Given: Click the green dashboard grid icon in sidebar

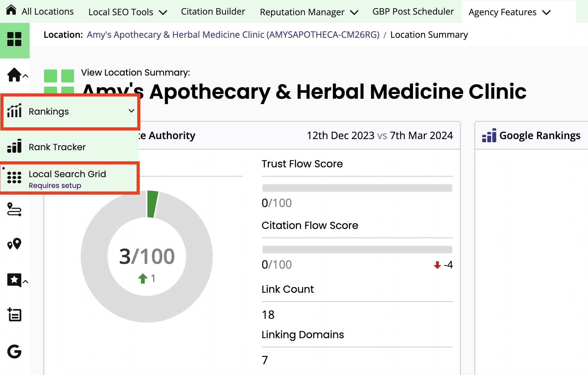Looking at the screenshot, I should [14, 39].
